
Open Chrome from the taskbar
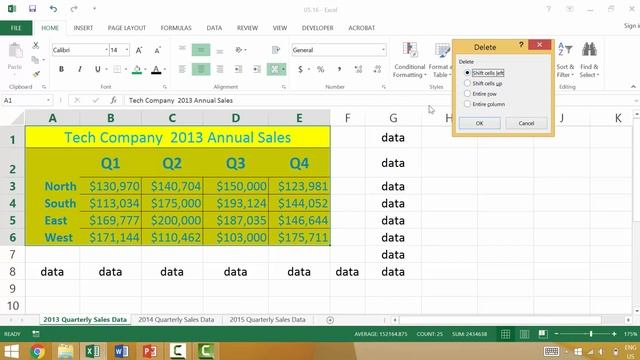pos(37,351)
